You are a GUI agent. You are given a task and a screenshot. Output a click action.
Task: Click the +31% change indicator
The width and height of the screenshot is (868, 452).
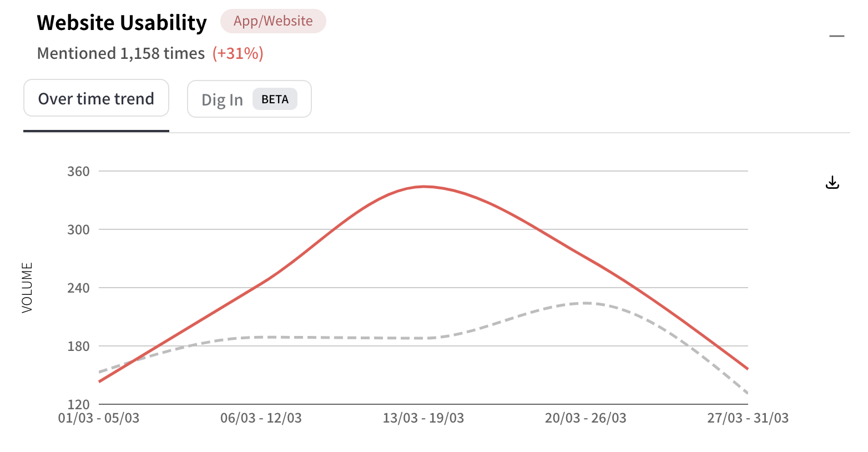coord(239,53)
